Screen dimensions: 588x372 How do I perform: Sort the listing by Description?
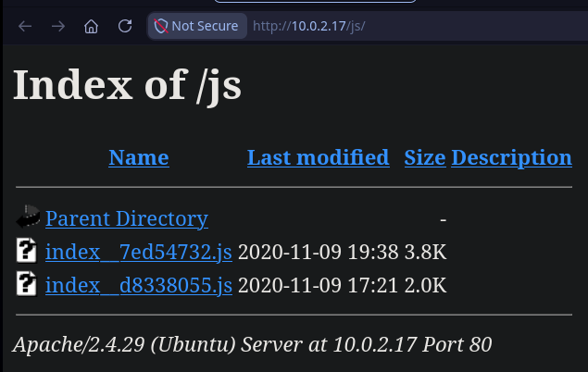tap(511, 158)
